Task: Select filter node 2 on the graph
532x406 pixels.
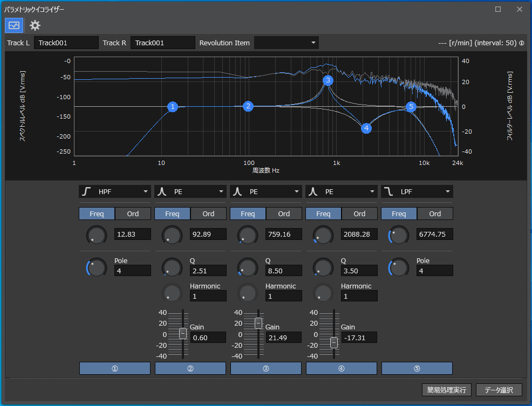Action: (x=248, y=107)
